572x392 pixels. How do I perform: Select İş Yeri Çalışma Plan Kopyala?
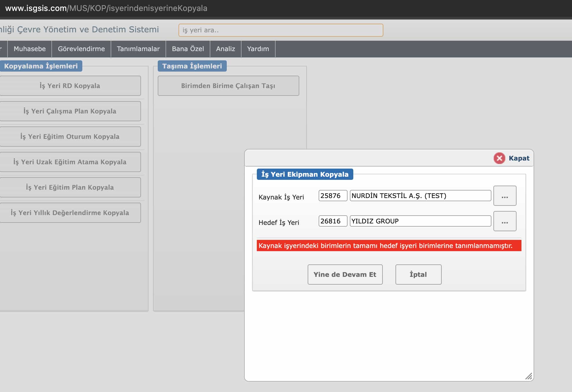pos(70,111)
